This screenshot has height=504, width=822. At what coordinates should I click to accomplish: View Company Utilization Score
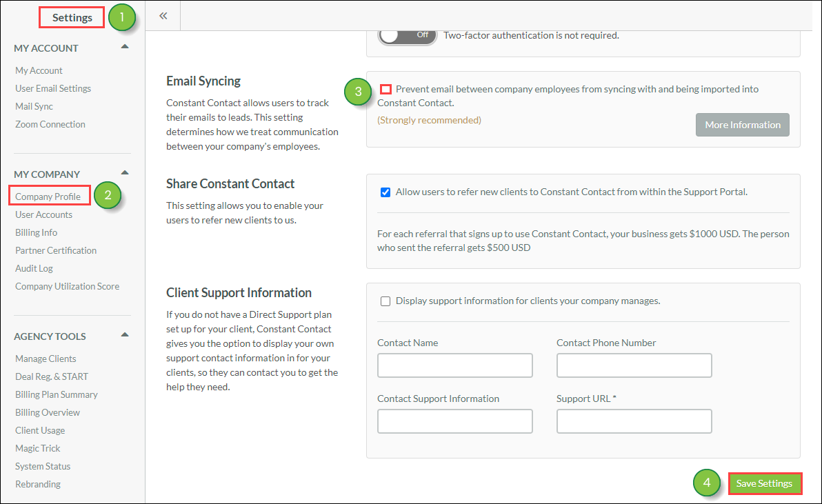click(67, 286)
